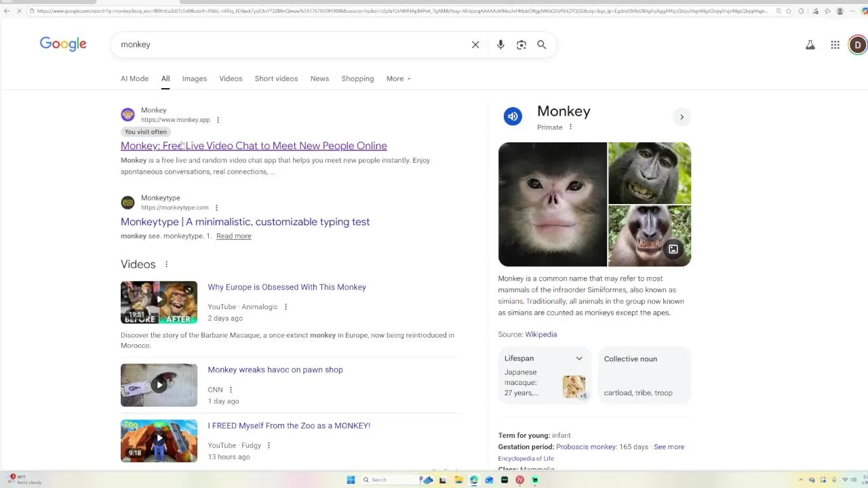
Task: Expand the More search filters dropdown
Action: (399, 79)
